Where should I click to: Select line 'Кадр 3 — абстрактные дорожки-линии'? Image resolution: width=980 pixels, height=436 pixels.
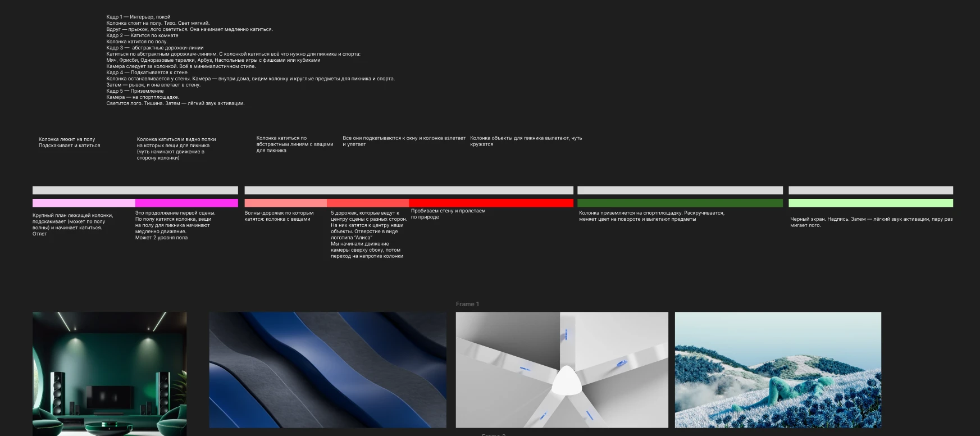155,48
